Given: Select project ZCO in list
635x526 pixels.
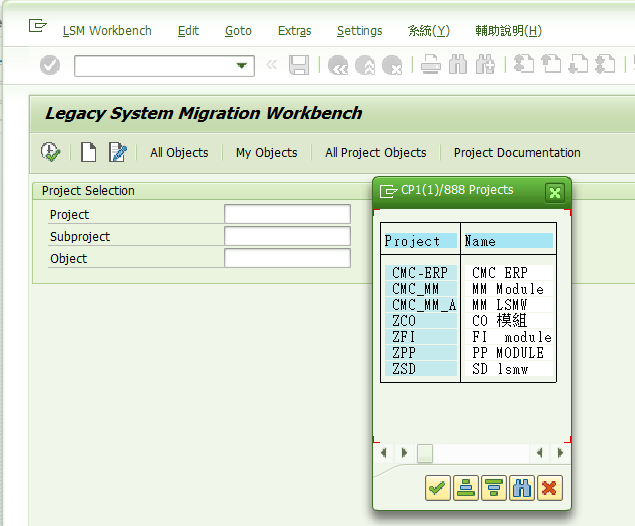Looking at the screenshot, I should point(421,321).
